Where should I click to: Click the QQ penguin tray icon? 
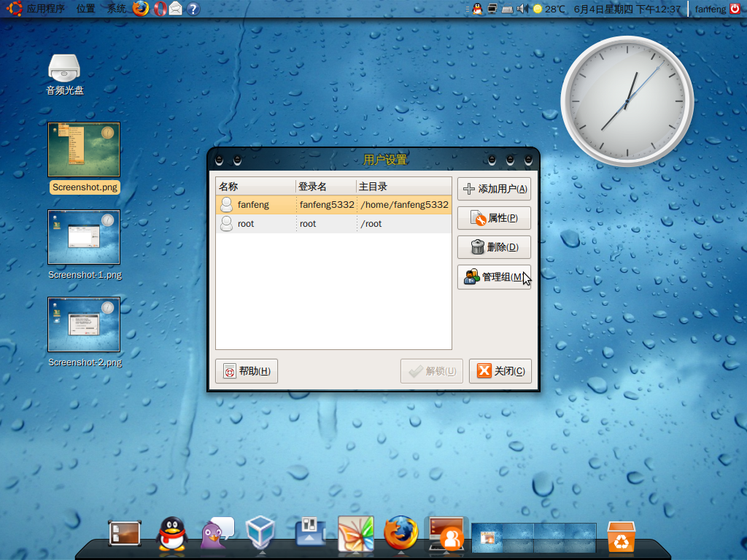pyautogui.click(x=477, y=9)
